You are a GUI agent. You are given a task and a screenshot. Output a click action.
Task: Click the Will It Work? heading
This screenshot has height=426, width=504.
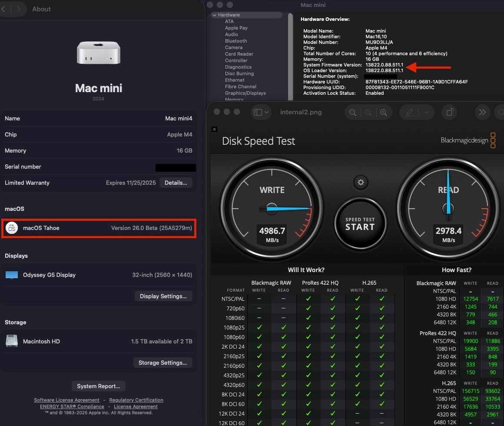(x=306, y=270)
